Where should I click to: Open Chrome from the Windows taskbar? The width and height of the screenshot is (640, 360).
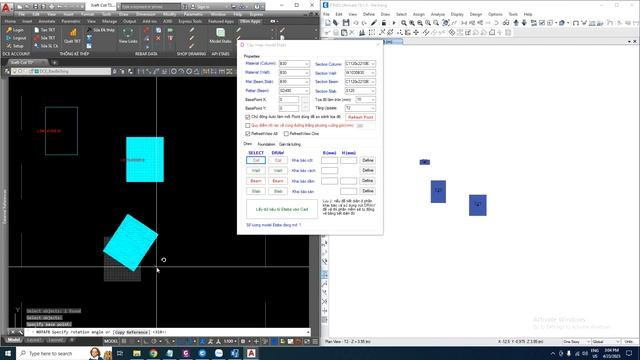(153, 353)
